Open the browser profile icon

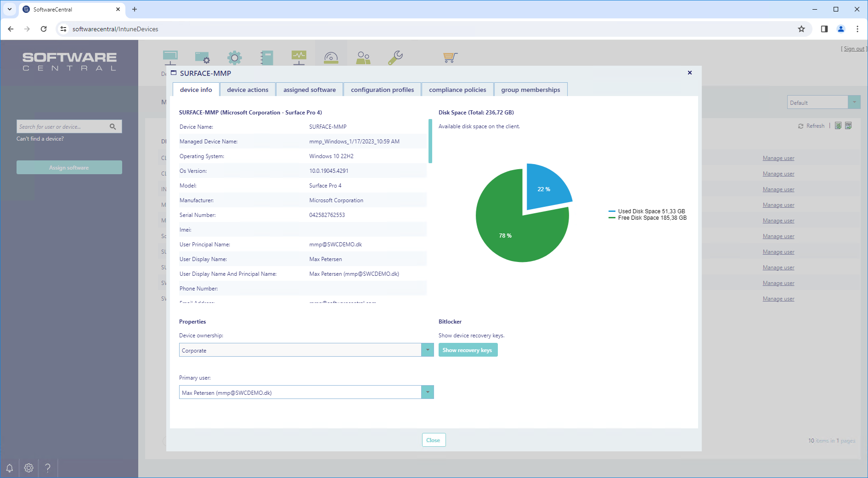click(841, 29)
